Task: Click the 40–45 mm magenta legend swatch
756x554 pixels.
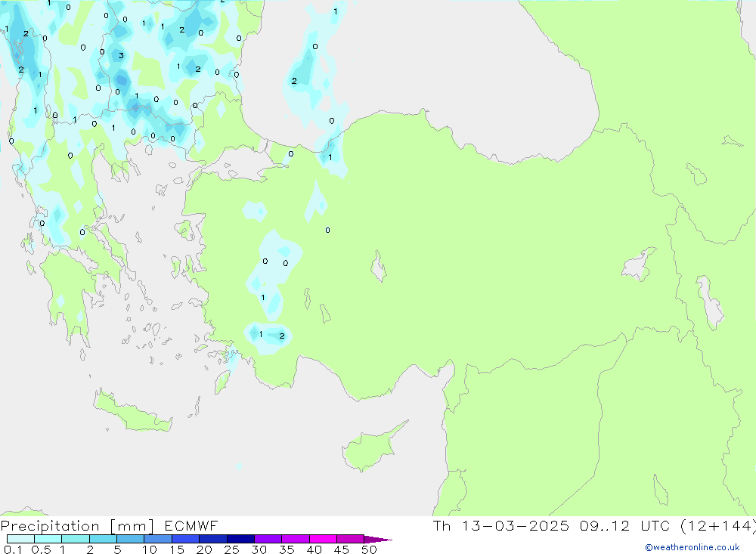Action: 323,539
